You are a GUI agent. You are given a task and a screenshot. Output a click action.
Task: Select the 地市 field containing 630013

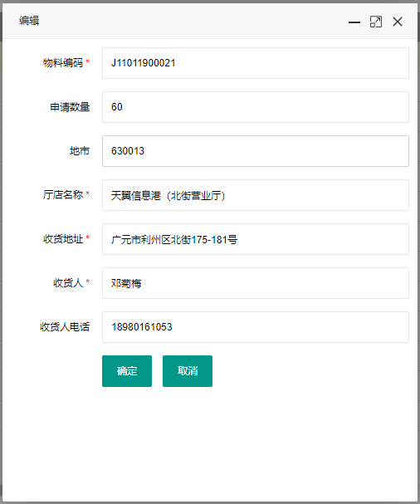[x=256, y=151]
